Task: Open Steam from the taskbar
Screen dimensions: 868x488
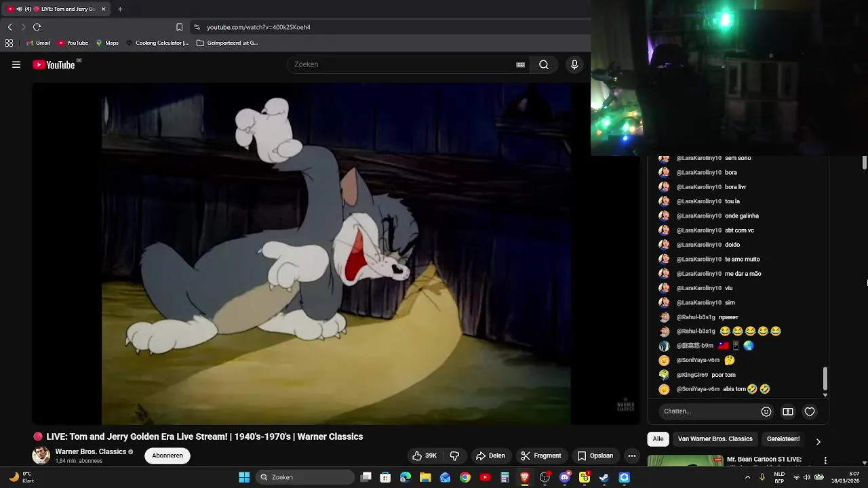Action: point(604,477)
